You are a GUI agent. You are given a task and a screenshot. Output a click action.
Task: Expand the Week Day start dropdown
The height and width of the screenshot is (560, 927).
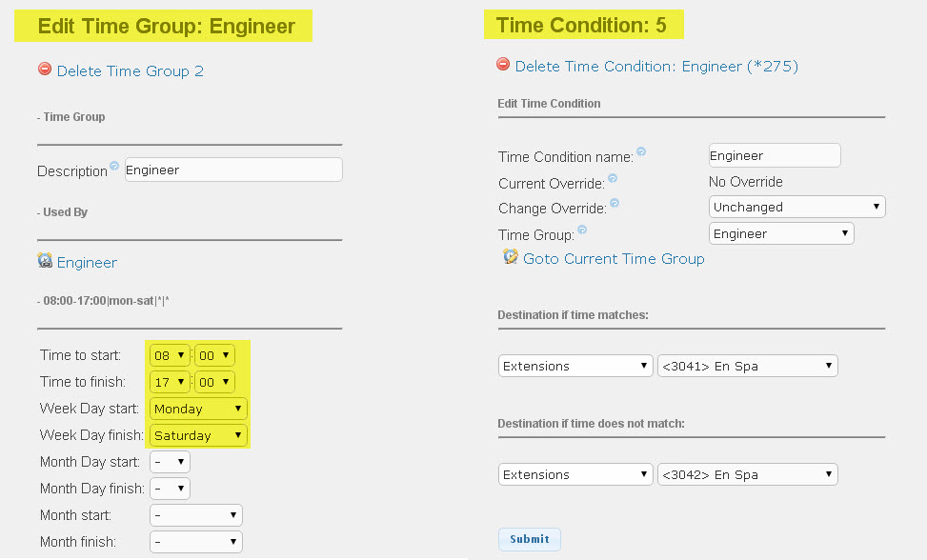tap(198, 409)
